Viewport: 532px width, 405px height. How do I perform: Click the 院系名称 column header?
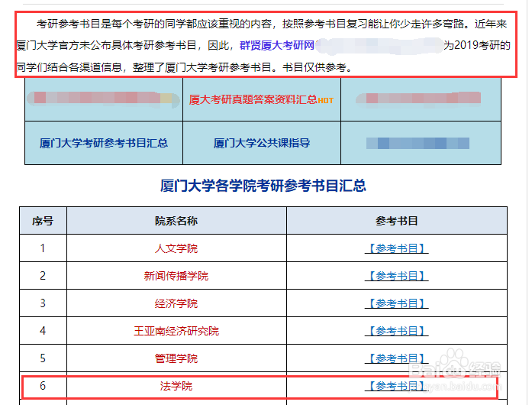pyautogui.click(x=176, y=221)
